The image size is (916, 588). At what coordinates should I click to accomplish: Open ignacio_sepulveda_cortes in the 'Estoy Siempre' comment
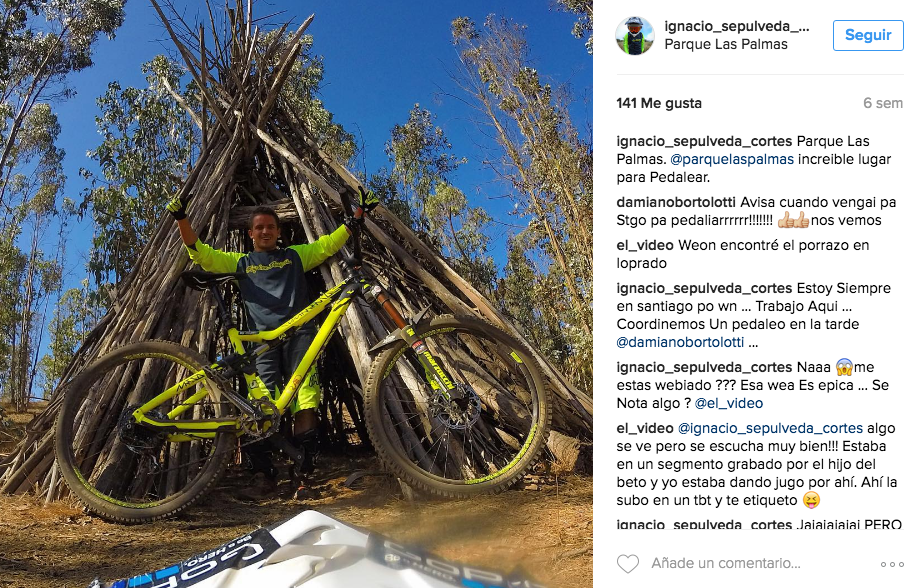704,288
